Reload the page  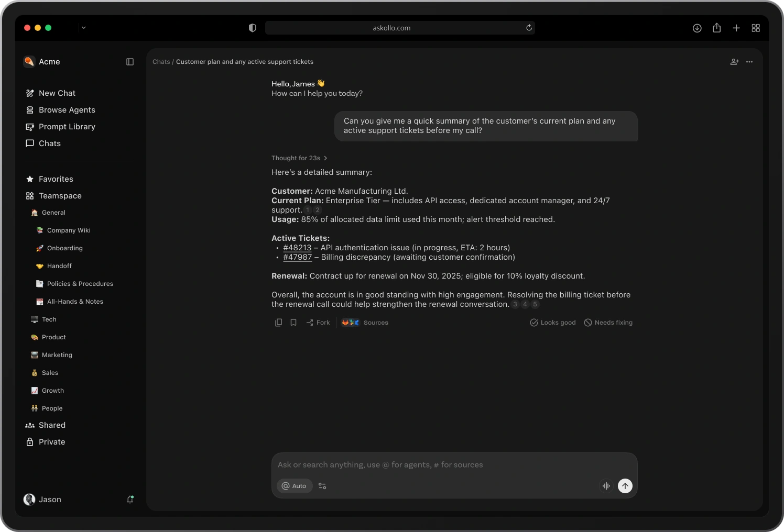click(x=529, y=28)
